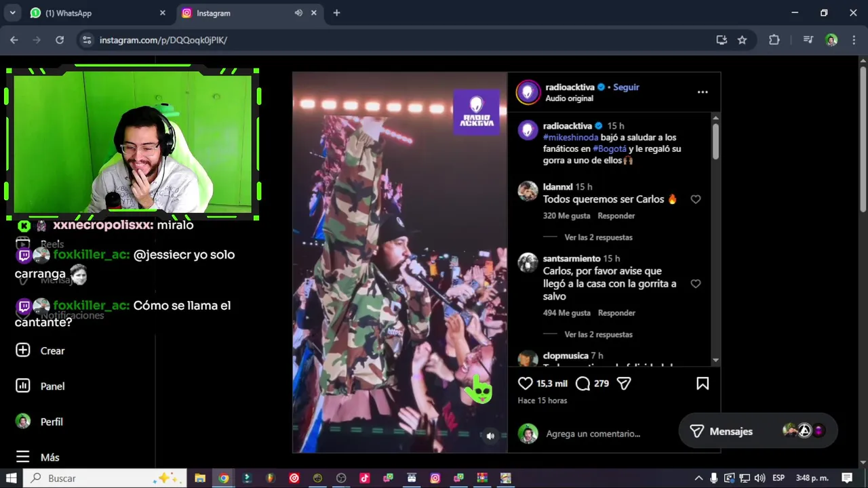Click Responder under ldannxl's comment

pos(616,216)
